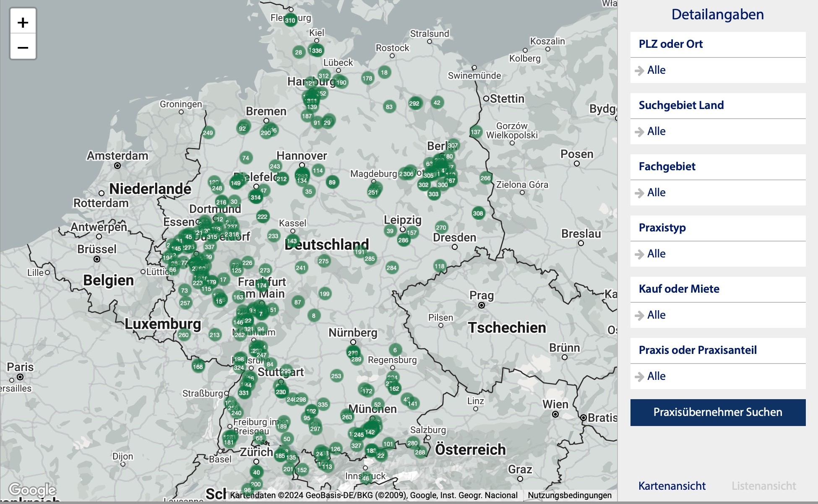This screenshot has height=504, width=818.
Task: Expand the PLZ oder Ort filter arrow
Action: 640,70
